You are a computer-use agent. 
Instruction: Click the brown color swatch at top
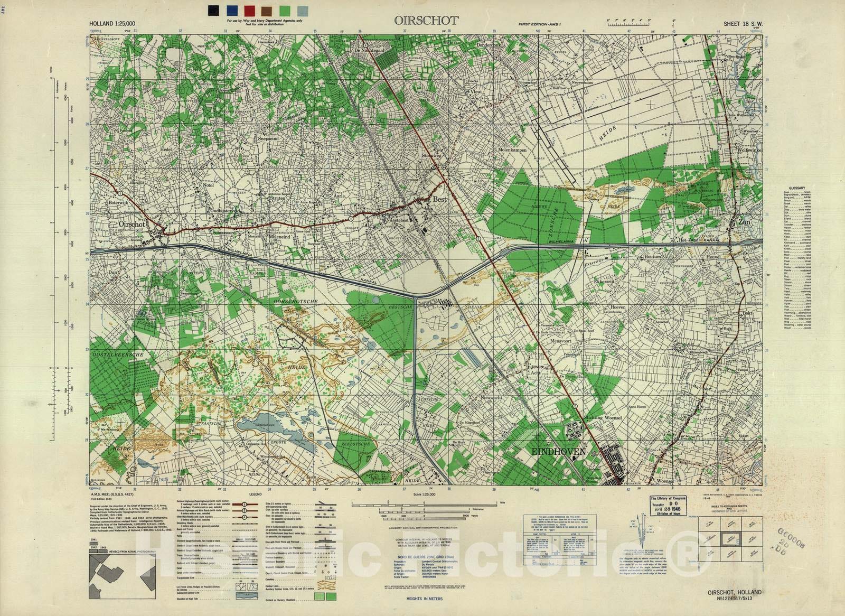[268, 11]
